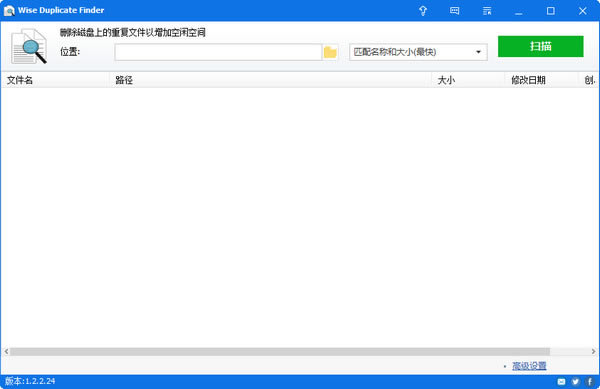
Task: Open the 匹配名称和大小(最快) combo box
Action: click(x=418, y=52)
